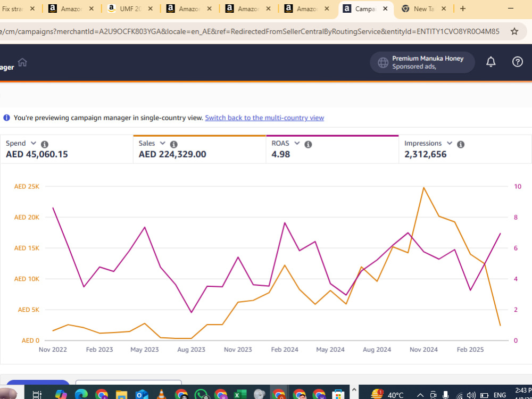
Task: Click the microphone icon in system tray
Action: pos(445,395)
